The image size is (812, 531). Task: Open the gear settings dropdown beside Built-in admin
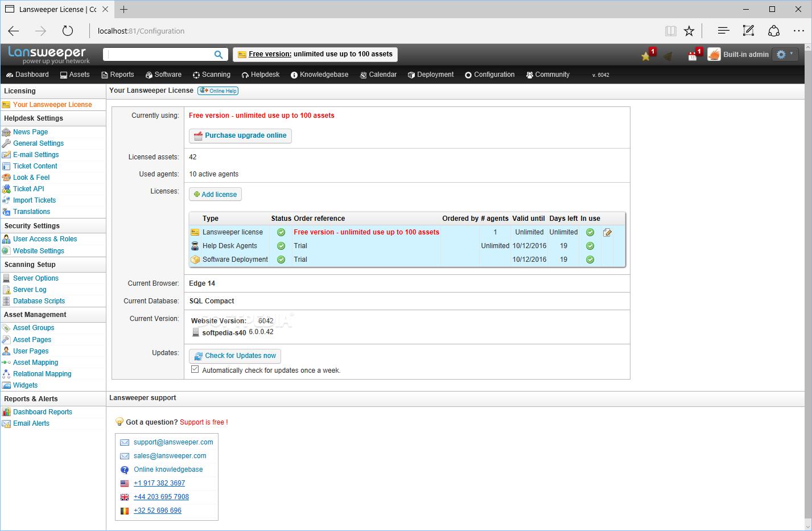click(x=785, y=55)
